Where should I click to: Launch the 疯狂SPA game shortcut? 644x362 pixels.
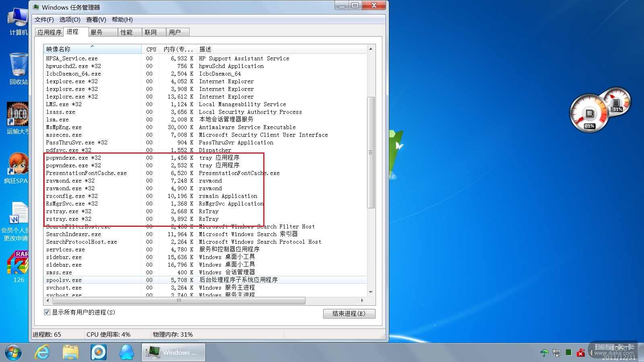click(x=17, y=168)
